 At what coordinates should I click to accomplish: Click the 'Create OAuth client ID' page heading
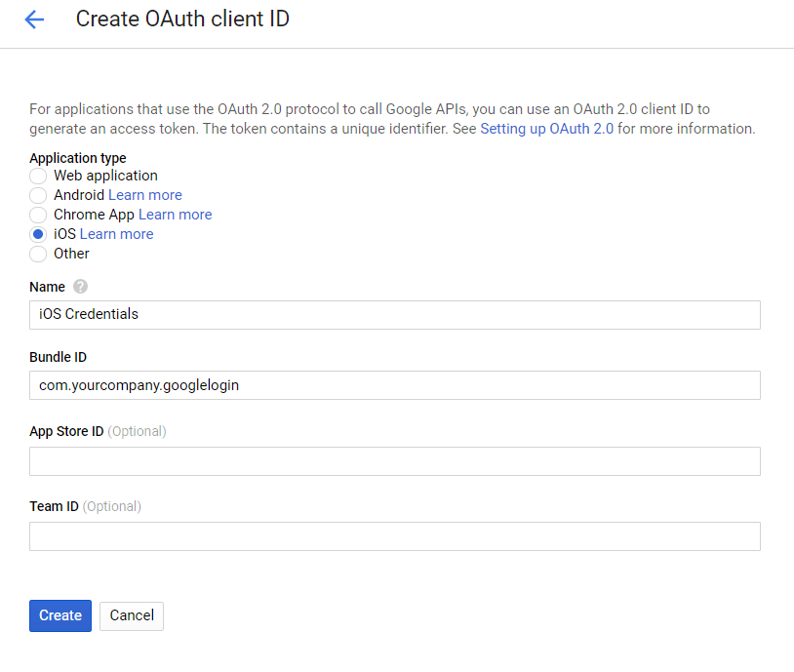(182, 19)
